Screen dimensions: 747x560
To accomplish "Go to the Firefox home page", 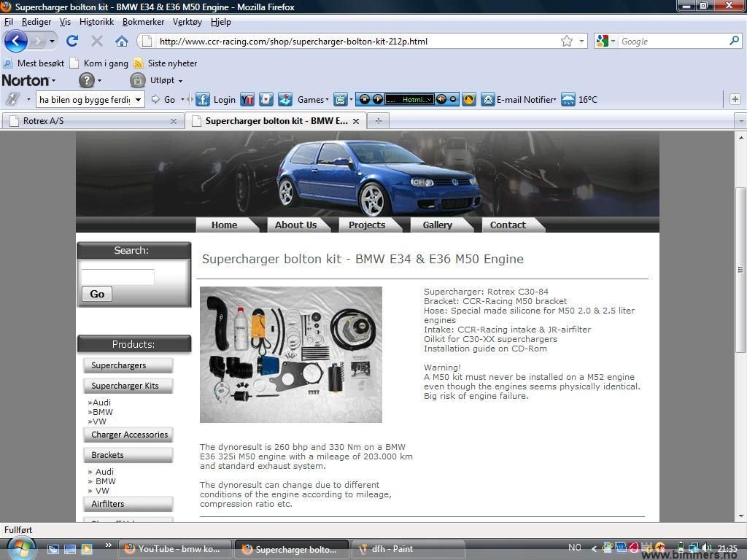I will pyautogui.click(x=122, y=42).
